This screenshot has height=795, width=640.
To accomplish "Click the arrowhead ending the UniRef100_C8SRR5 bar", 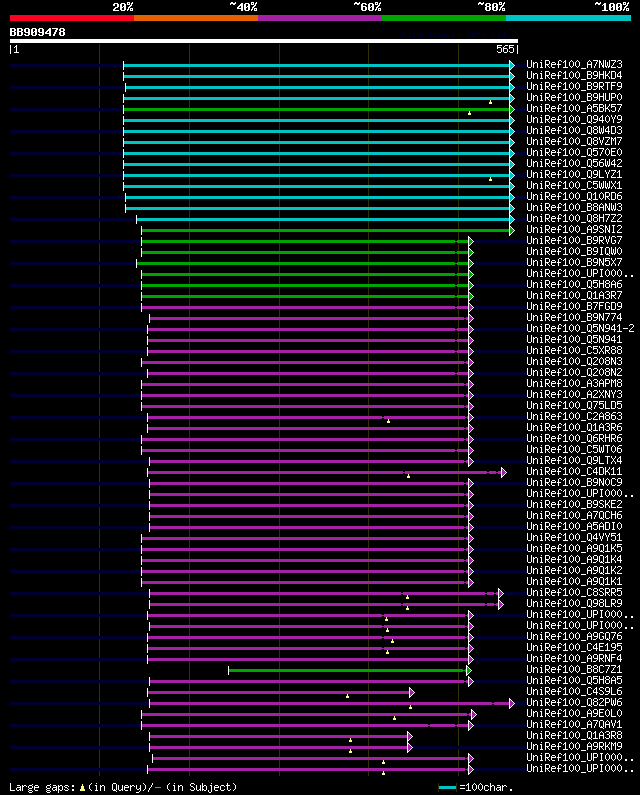I will [501, 593].
